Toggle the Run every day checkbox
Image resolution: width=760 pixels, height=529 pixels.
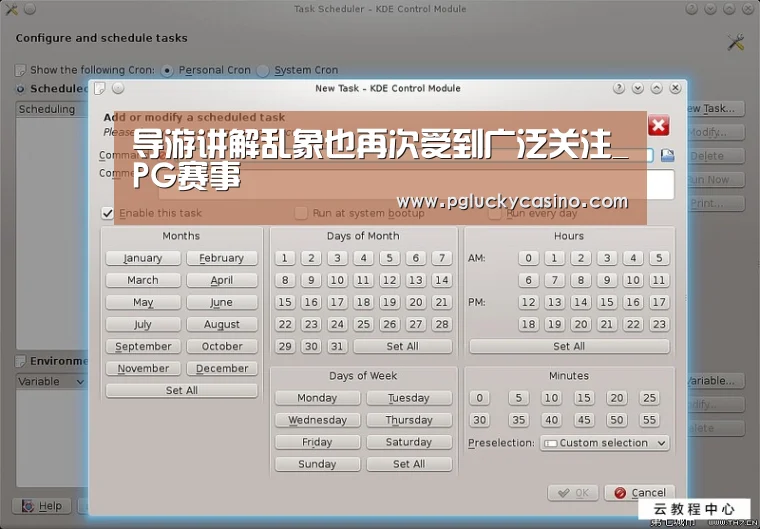pos(494,213)
